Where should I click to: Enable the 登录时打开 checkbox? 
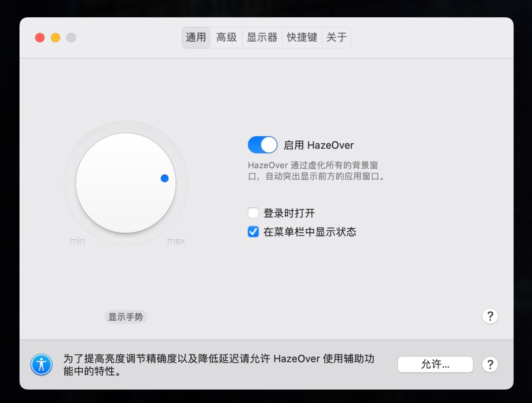(x=253, y=213)
